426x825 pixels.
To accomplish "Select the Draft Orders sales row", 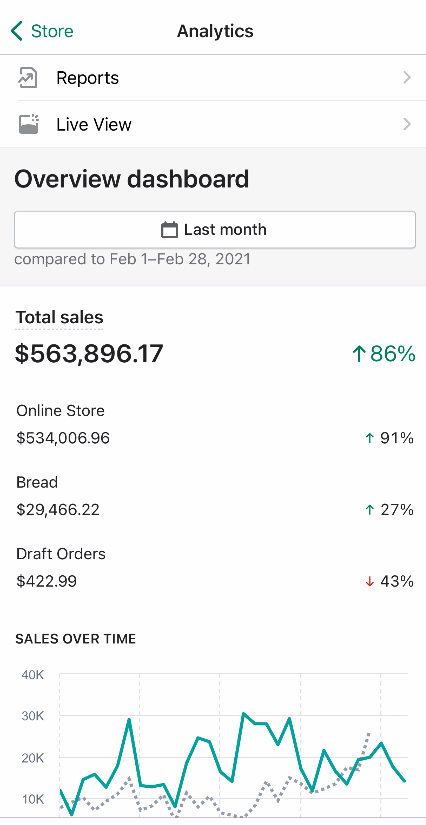I will (x=215, y=568).
